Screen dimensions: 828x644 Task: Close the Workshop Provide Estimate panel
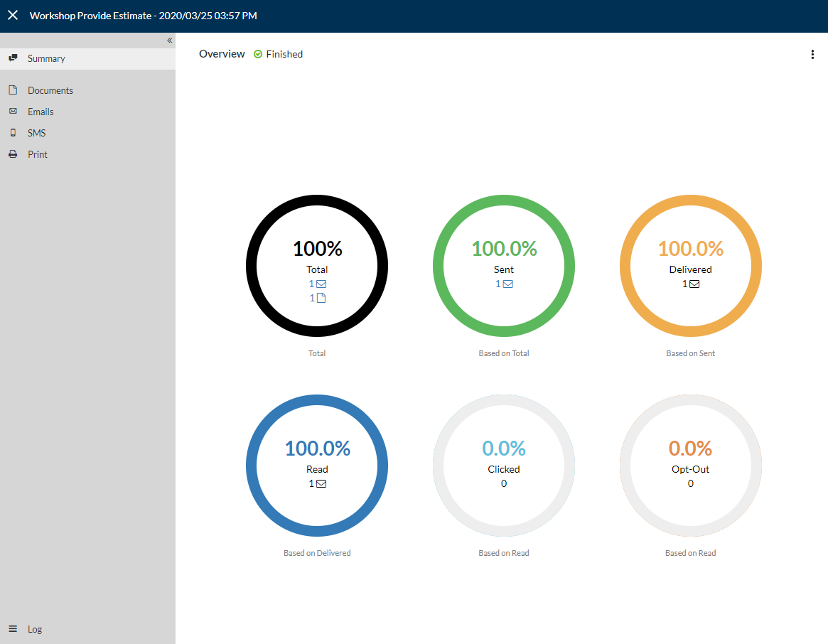(x=13, y=16)
